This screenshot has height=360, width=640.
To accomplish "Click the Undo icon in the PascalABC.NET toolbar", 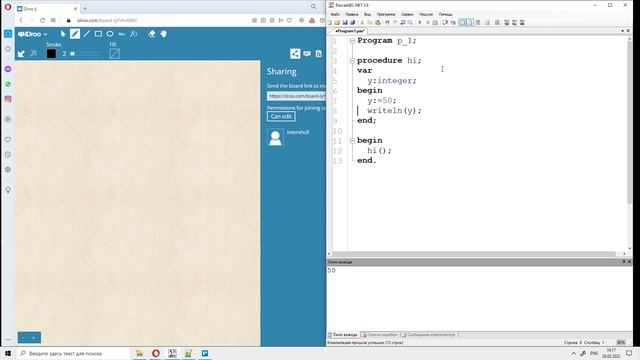I will click(x=387, y=22).
